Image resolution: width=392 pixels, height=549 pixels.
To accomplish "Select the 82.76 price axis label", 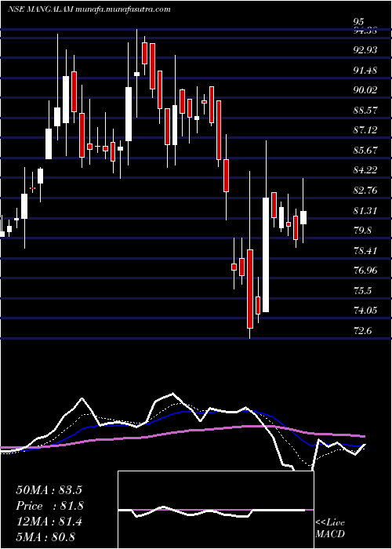I will 365,191.
